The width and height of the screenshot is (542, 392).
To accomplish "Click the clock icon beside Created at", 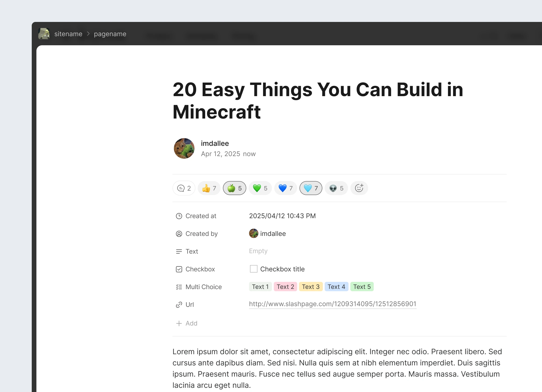I will click(179, 216).
